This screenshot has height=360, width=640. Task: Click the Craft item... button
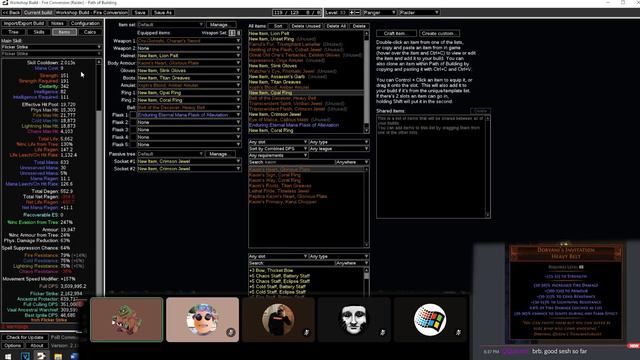pos(396,33)
